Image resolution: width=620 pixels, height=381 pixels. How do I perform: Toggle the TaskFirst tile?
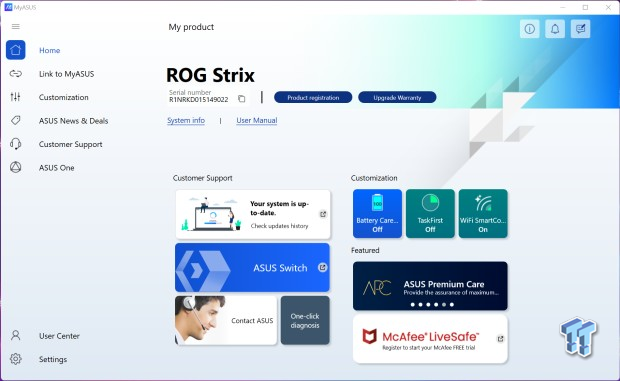tap(430, 213)
